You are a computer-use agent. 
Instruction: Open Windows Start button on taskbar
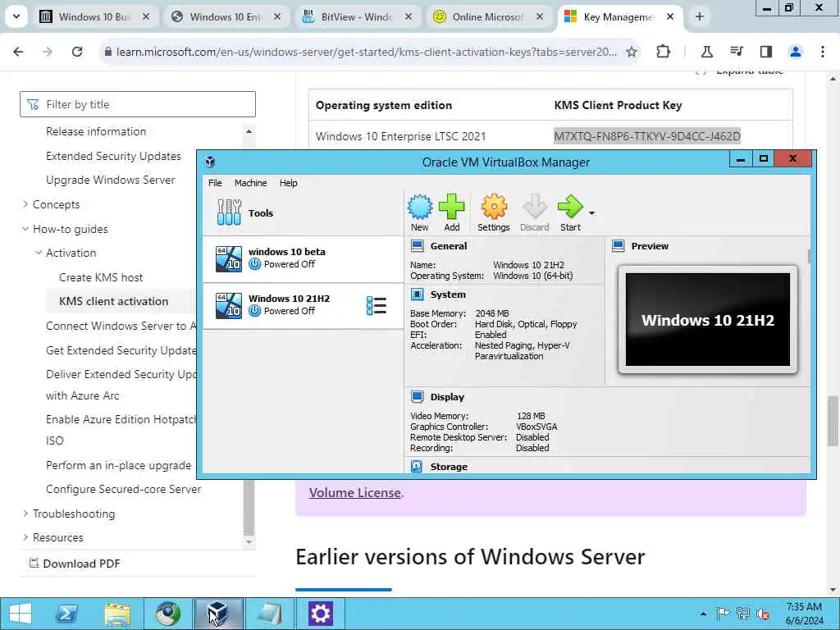tap(21, 614)
